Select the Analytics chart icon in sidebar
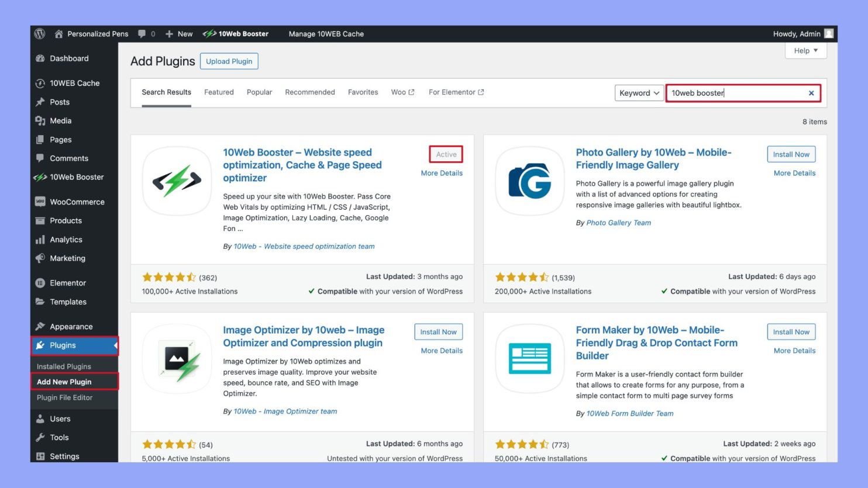 coord(40,239)
